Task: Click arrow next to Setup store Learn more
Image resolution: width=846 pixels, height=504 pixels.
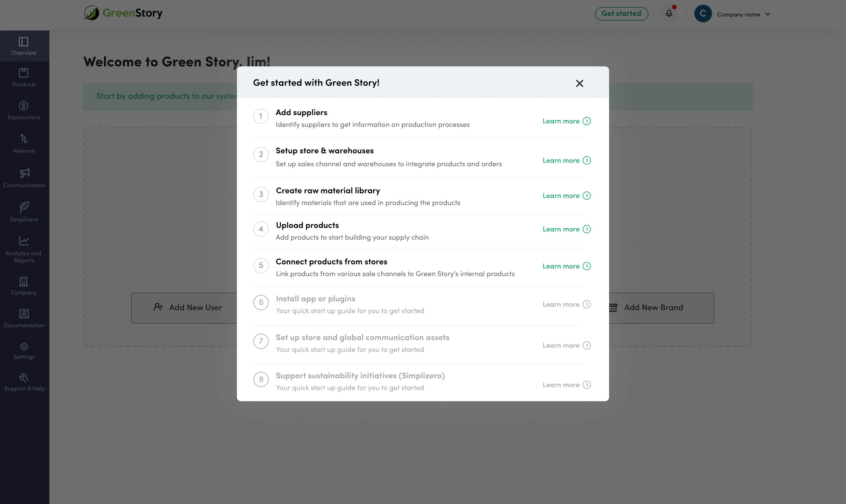Action: 587,160
